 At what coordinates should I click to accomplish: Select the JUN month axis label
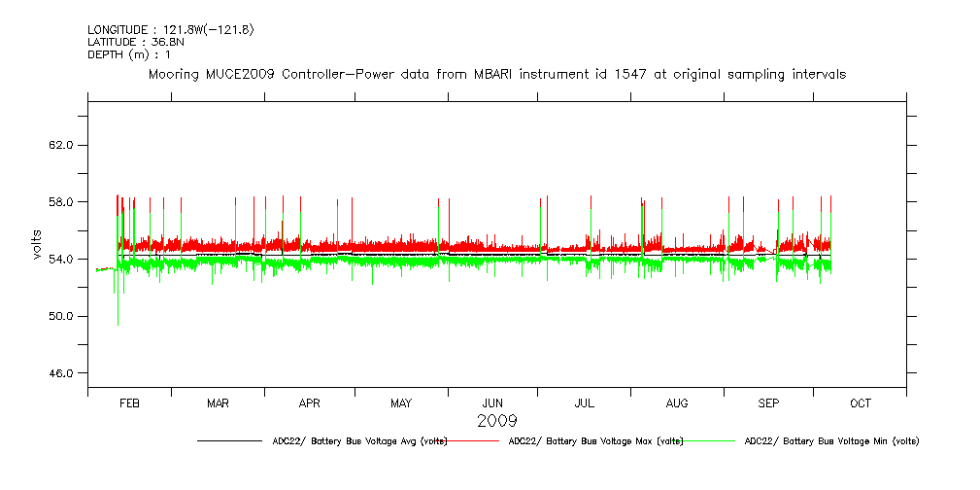tap(493, 402)
